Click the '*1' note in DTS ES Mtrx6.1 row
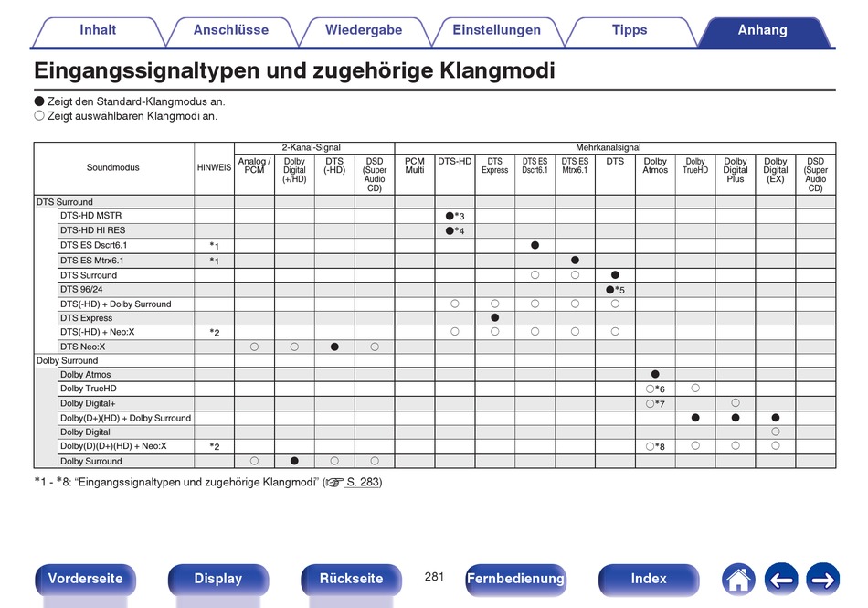The width and height of the screenshot is (868, 608). (x=214, y=261)
